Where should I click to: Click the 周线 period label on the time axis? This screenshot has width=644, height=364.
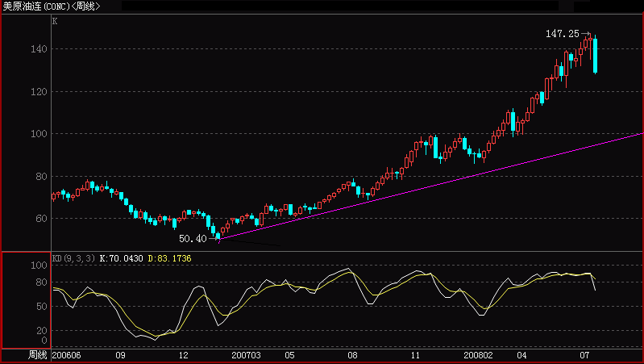click(37, 355)
